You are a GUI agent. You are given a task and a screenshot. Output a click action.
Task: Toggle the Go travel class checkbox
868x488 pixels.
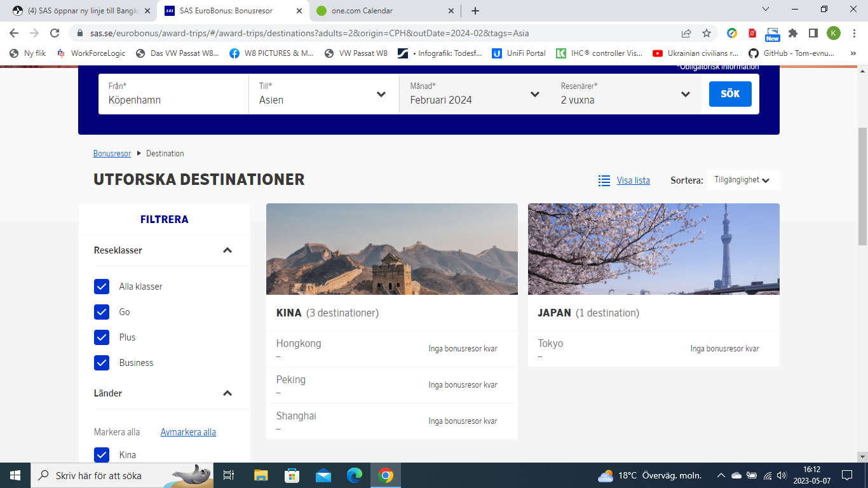coord(102,312)
